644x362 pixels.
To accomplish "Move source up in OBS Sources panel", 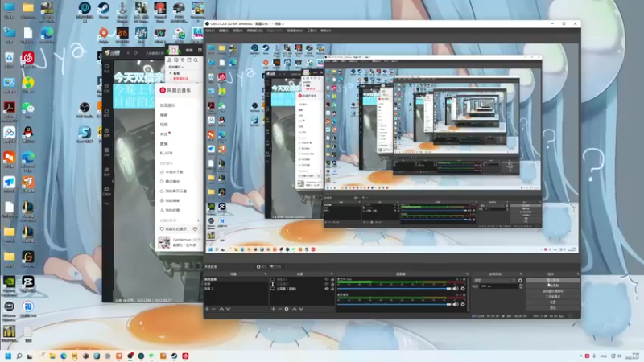I will click(294, 309).
